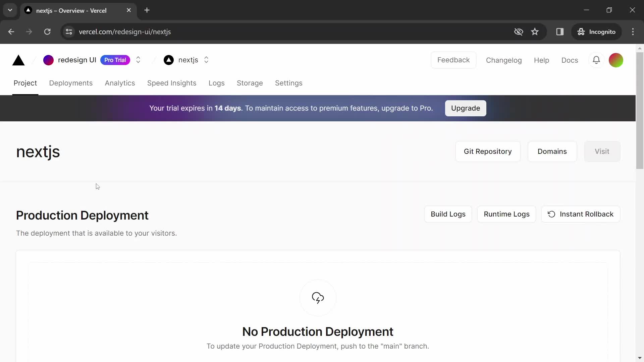Open the tab search dropdown

coord(10,10)
